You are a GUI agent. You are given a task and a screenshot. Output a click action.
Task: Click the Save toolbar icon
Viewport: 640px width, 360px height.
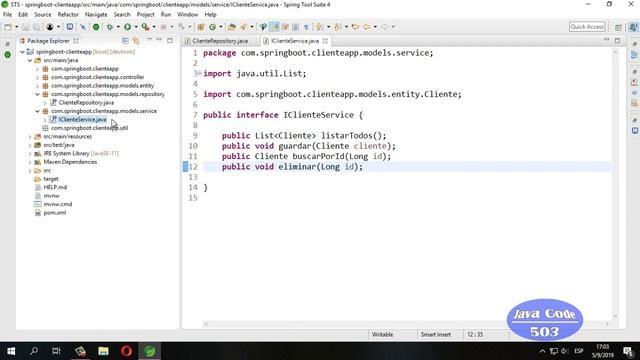pyautogui.click(x=25, y=27)
